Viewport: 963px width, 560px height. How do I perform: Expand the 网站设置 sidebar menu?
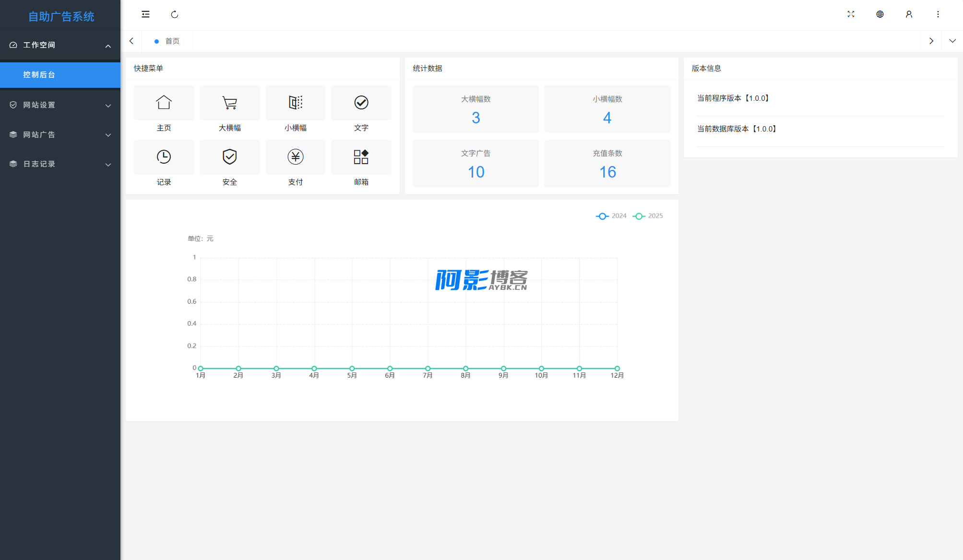60,105
